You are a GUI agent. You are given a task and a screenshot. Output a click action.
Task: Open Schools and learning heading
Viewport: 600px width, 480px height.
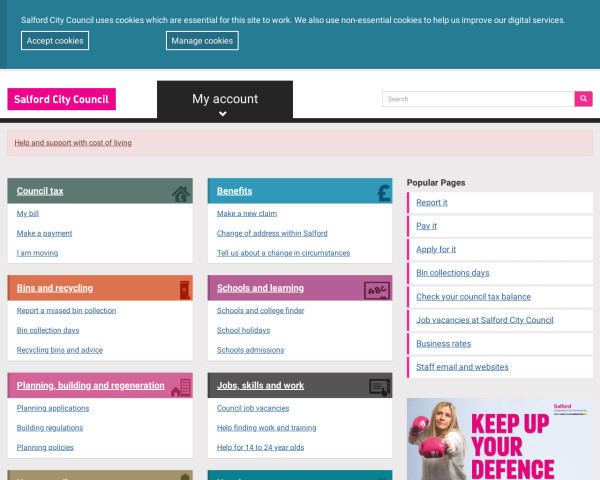coord(260,288)
